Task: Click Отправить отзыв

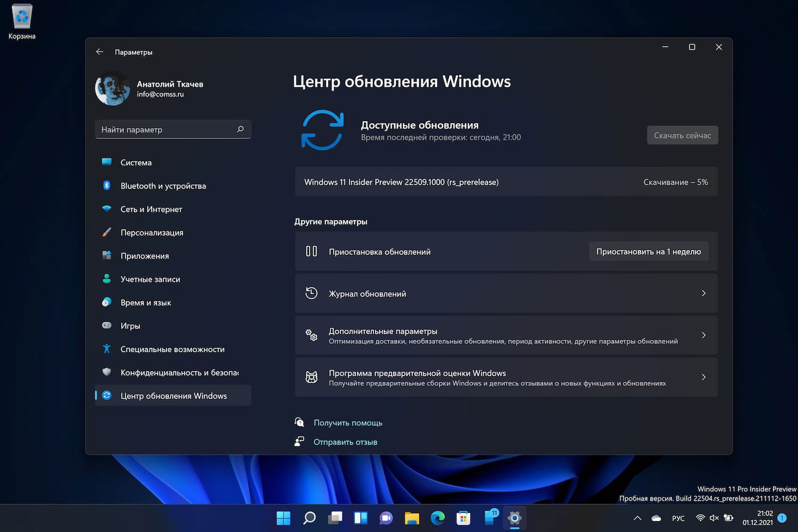Action: click(345, 442)
